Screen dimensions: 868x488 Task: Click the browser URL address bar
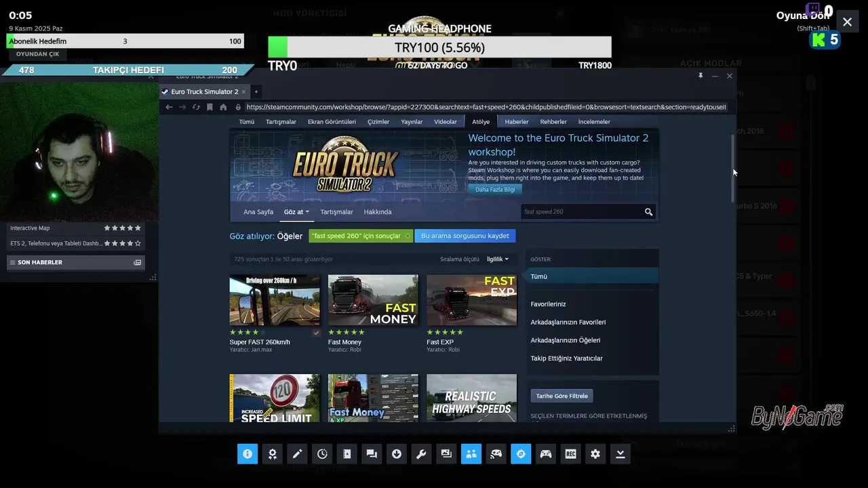point(486,107)
